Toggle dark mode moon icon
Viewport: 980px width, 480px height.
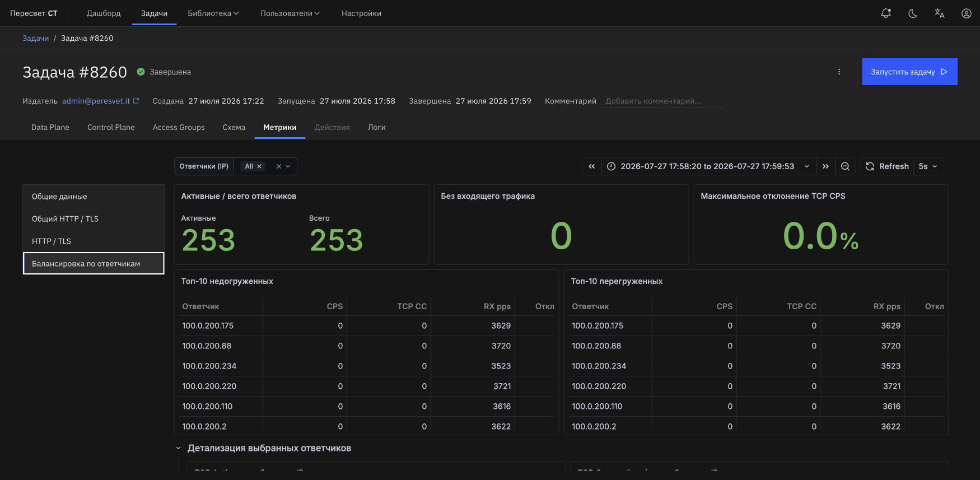click(x=913, y=13)
